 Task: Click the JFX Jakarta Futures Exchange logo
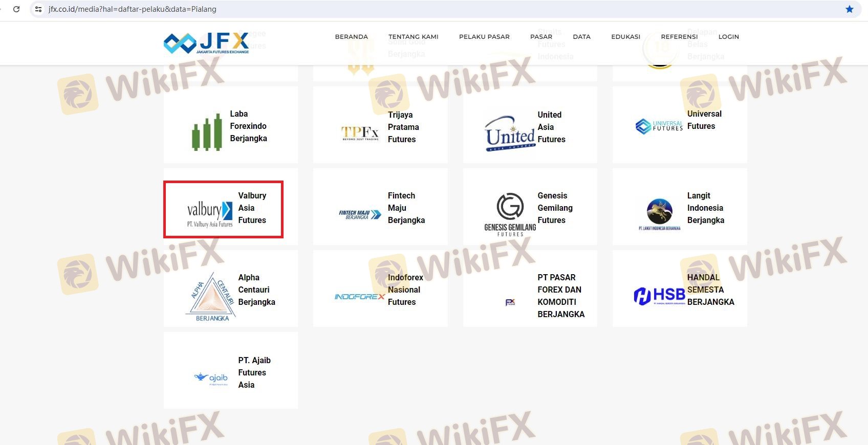coord(206,43)
